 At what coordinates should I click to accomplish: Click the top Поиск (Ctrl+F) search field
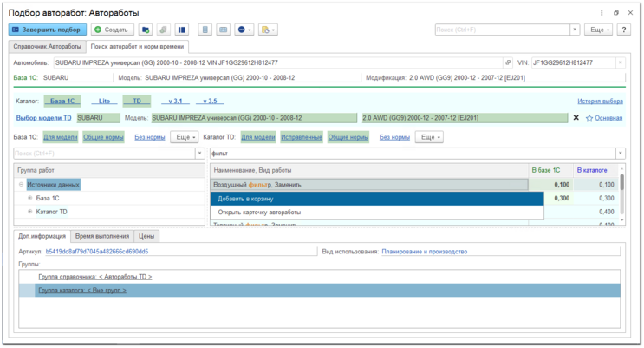503,30
